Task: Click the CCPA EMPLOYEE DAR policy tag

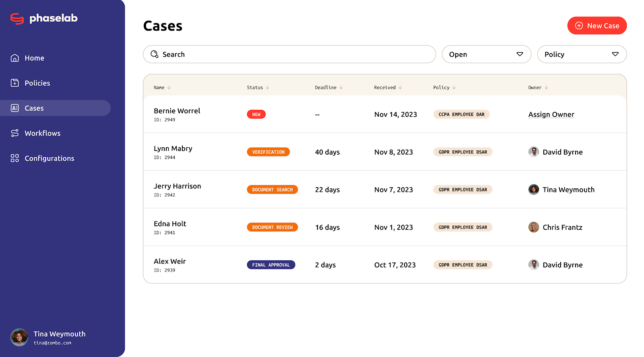Action: (x=461, y=114)
